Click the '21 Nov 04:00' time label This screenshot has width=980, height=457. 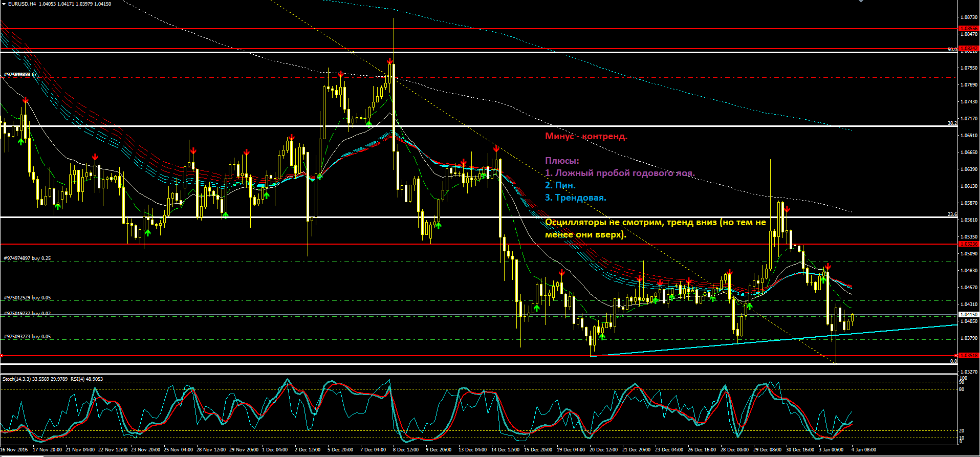click(x=80, y=450)
